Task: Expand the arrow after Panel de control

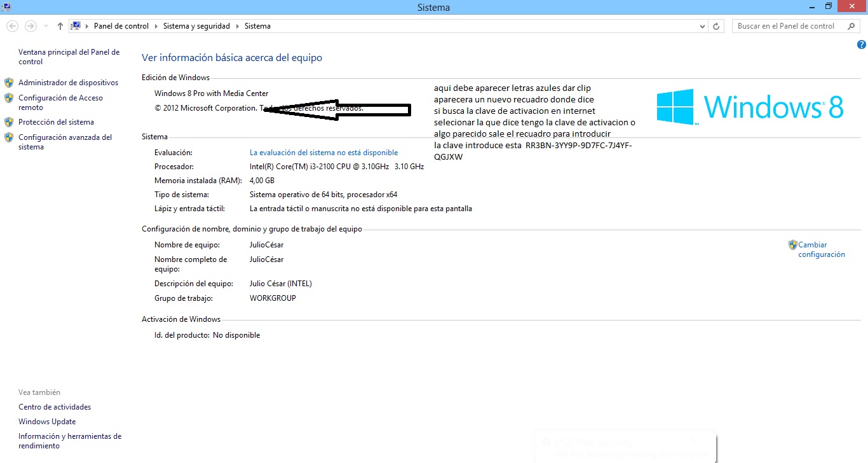Action: click(156, 26)
